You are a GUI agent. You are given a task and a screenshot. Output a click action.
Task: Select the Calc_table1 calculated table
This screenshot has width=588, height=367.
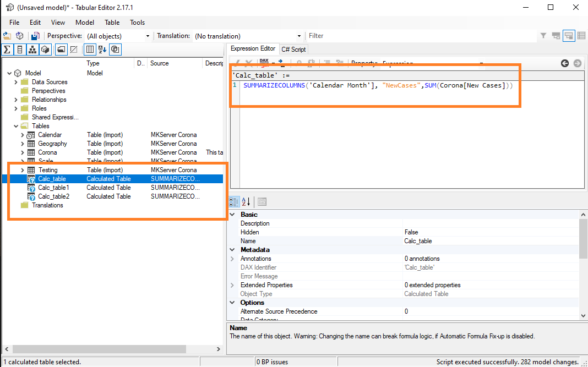[53, 188]
